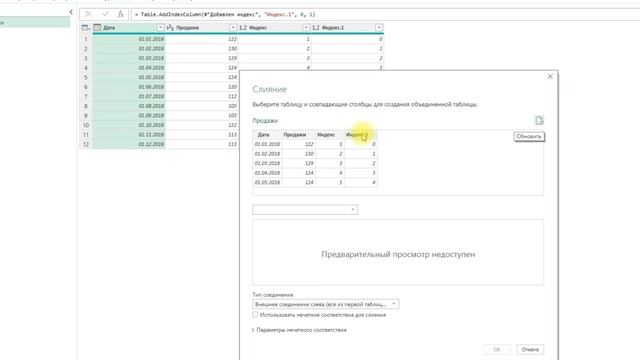Click the Индекс.1 column header in main grid

[347, 28]
